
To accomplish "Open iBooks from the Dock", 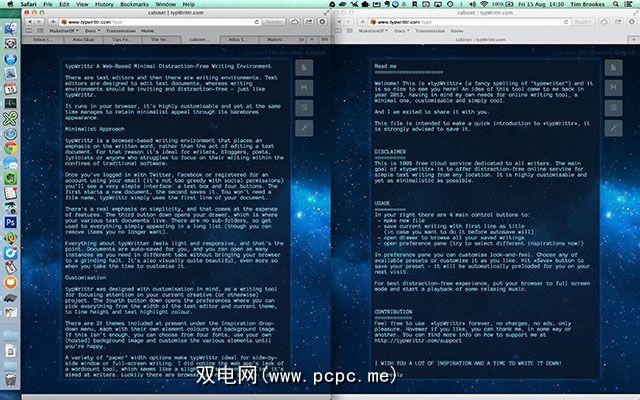I will pos(11,282).
